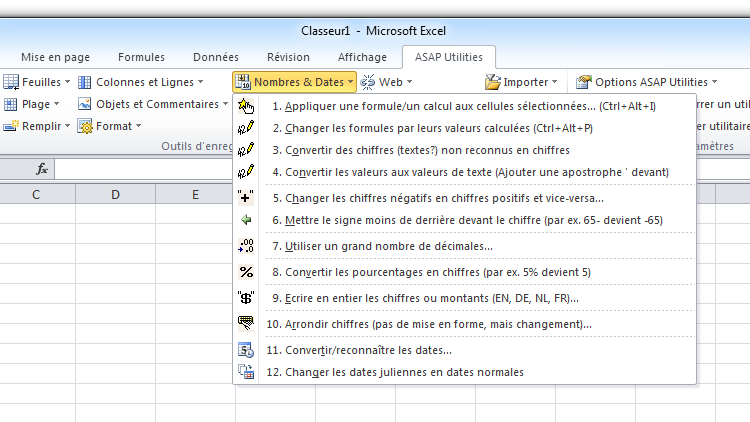Expand the Format dropdown arrow

coord(138,126)
